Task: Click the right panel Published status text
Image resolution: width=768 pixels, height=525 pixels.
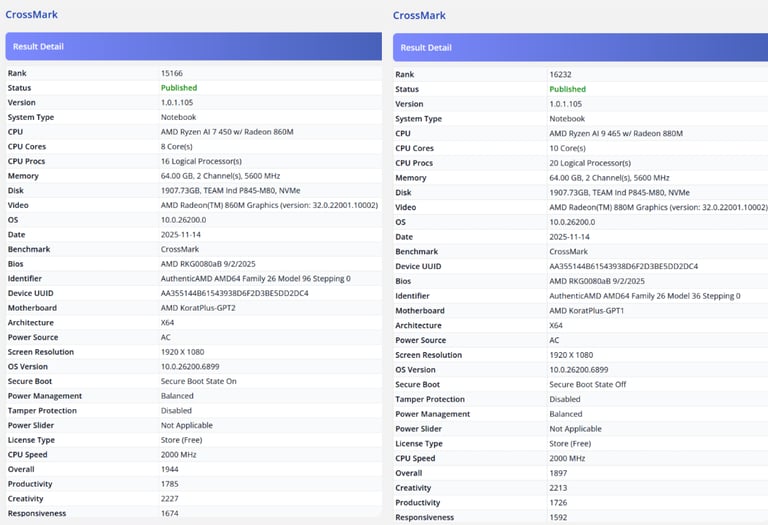Action: pos(567,89)
